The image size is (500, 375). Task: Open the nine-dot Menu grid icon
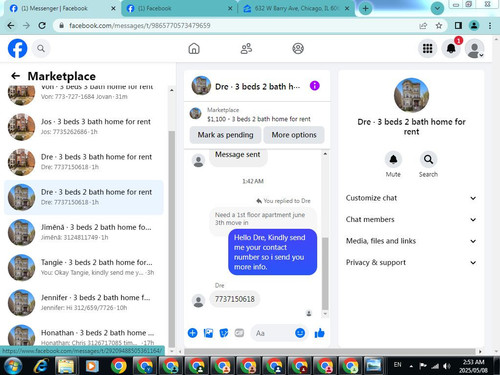[x=427, y=49]
